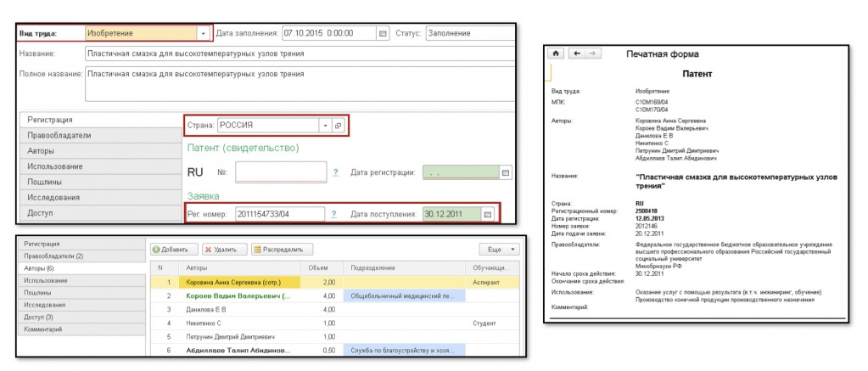Viewport: 868px width, 371px height.
Task: Open calendar picker for Дата поступления
Action: pyautogui.click(x=487, y=214)
